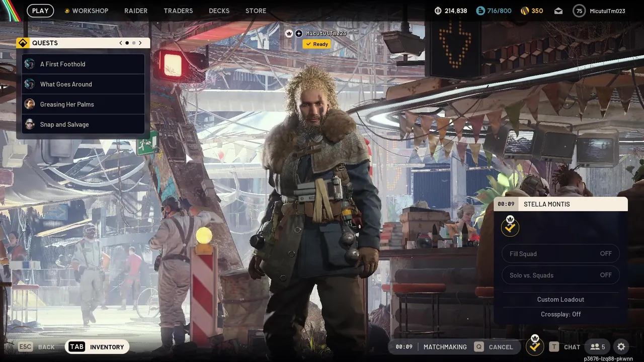Open the PLAY tab

pyautogui.click(x=40, y=11)
